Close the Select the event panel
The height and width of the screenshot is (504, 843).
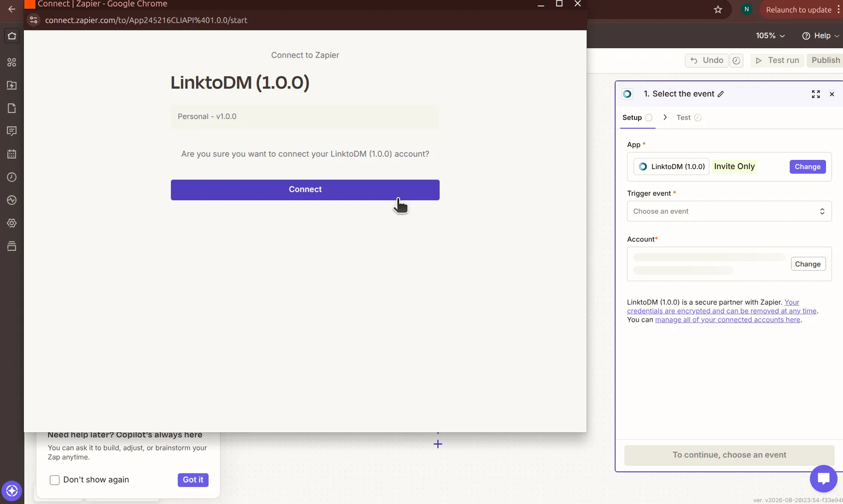pos(832,94)
